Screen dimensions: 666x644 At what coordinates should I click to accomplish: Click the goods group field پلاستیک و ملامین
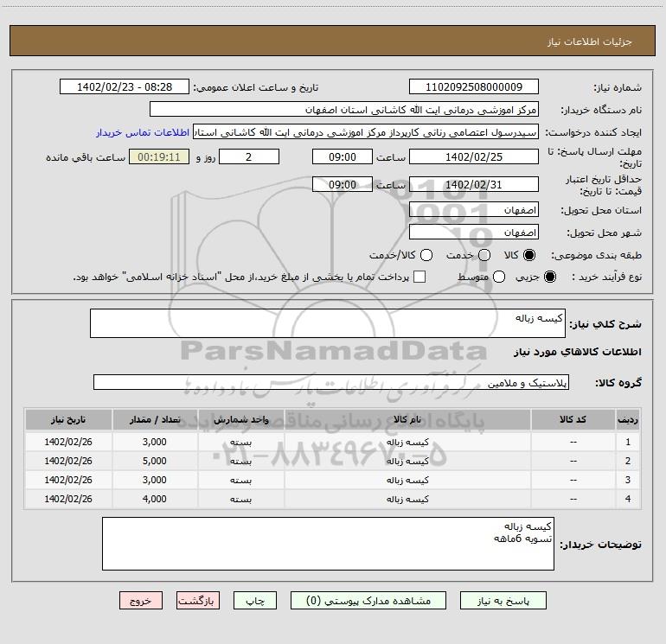click(331, 382)
